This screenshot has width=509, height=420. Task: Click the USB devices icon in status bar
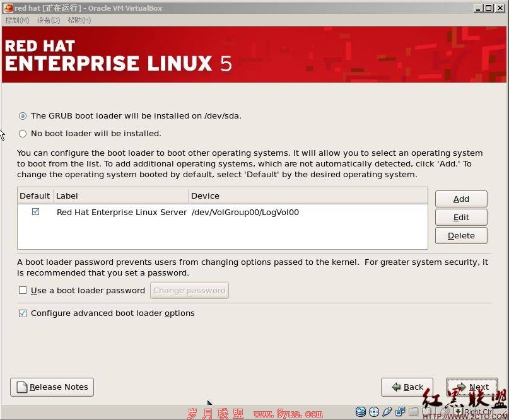pos(387,412)
